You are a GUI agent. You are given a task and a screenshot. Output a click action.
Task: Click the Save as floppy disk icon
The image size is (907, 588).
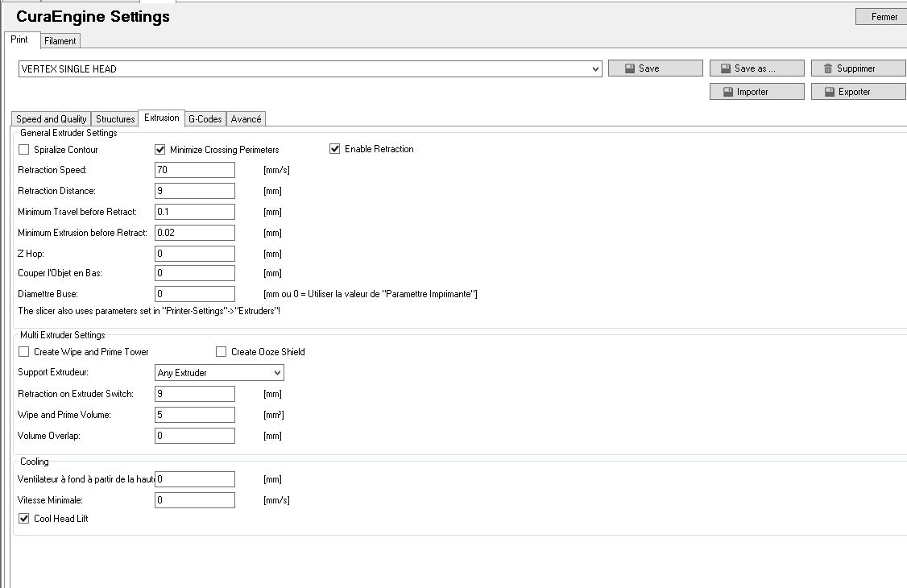[x=726, y=69]
